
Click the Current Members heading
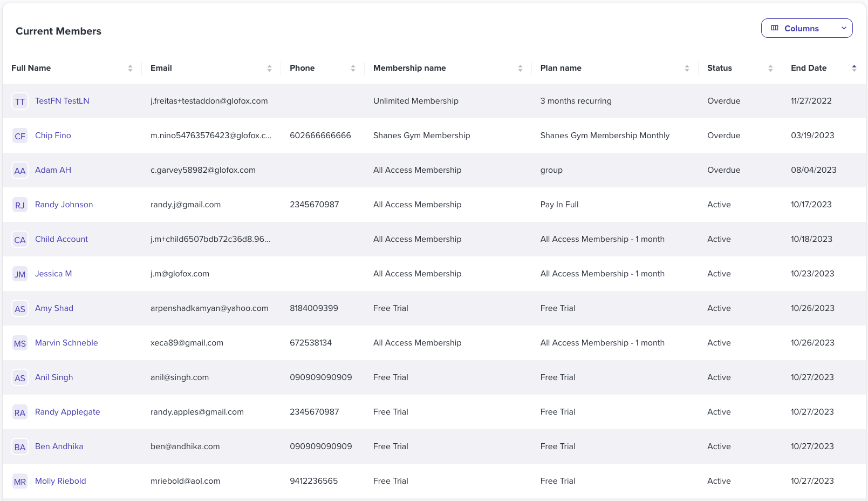pyautogui.click(x=58, y=31)
